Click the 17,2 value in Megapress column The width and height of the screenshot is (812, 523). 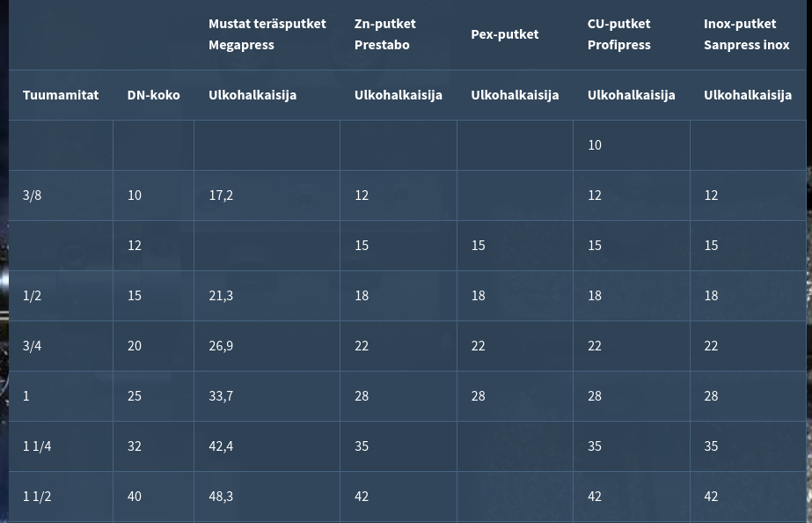coord(221,195)
